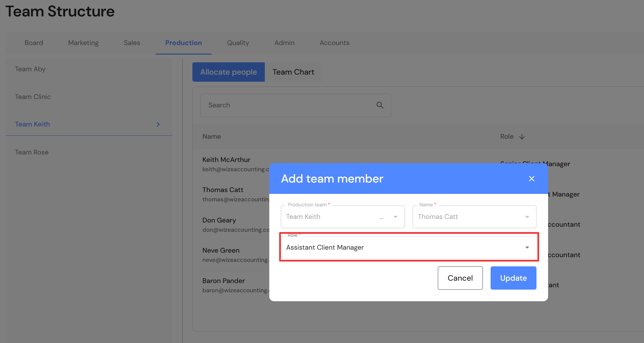The height and width of the screenshot is (343, 644).
Task: Click the Keith McArthur row
Action: [x=226, y=160]
